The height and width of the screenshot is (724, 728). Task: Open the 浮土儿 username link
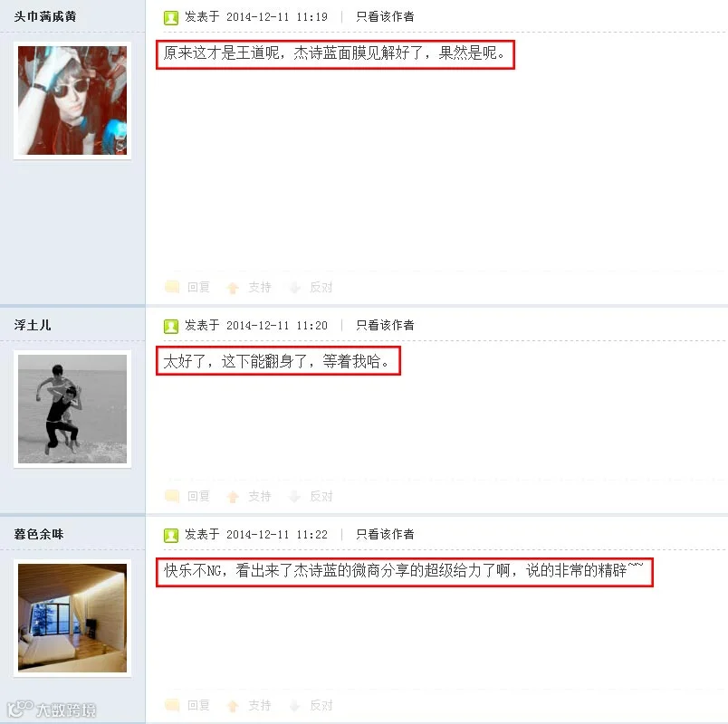(33, 325)
